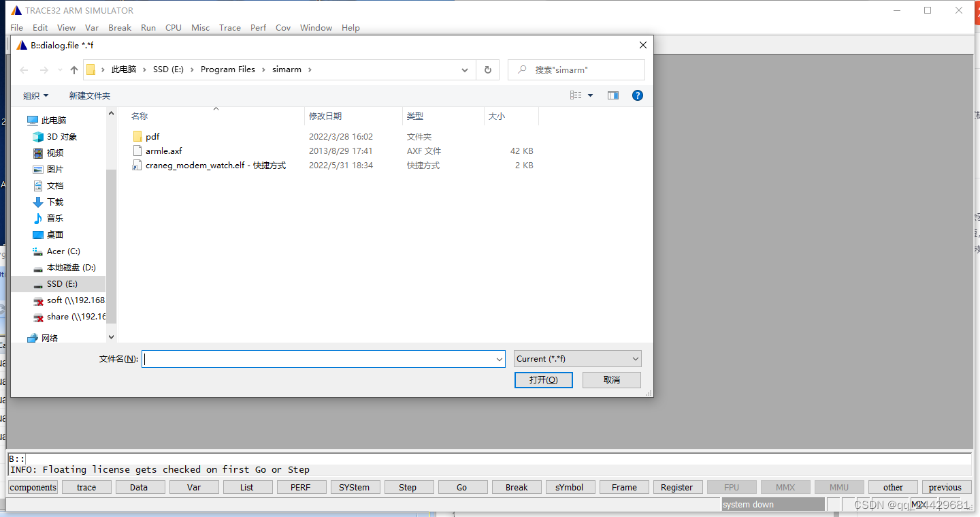
Task: Open file dialog help icon
Action: [638, 95]
